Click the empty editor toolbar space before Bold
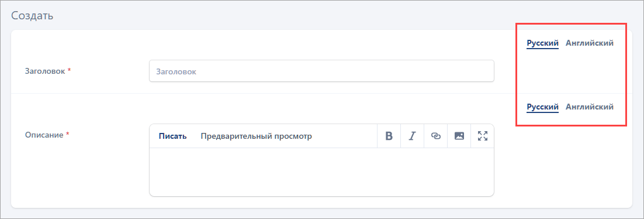 point(345,136)
